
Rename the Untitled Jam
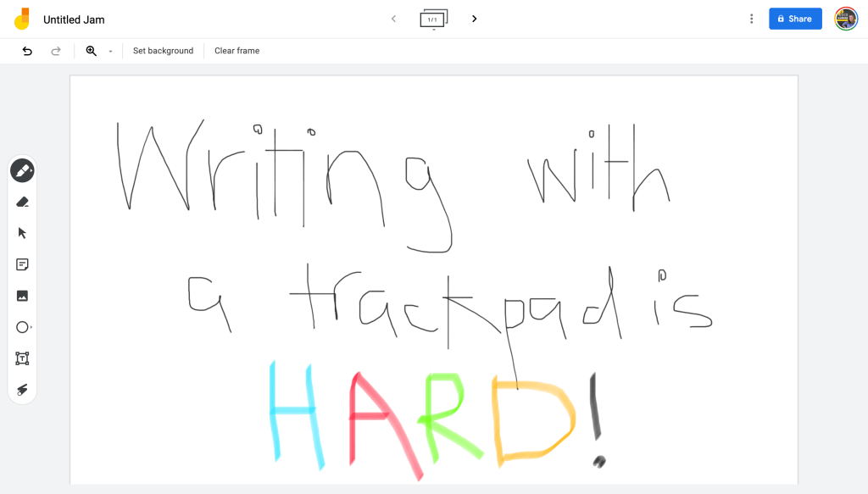[x=73, y=19]
